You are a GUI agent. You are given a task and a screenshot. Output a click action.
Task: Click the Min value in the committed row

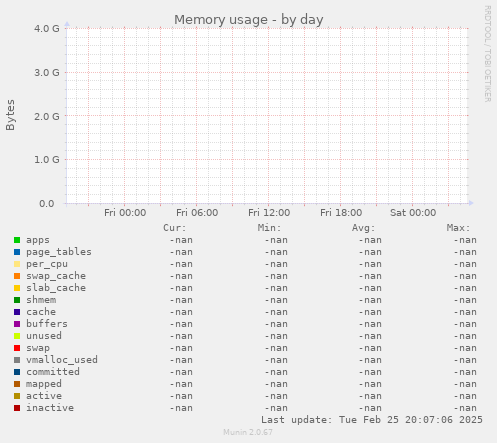[x=276, y=372]
